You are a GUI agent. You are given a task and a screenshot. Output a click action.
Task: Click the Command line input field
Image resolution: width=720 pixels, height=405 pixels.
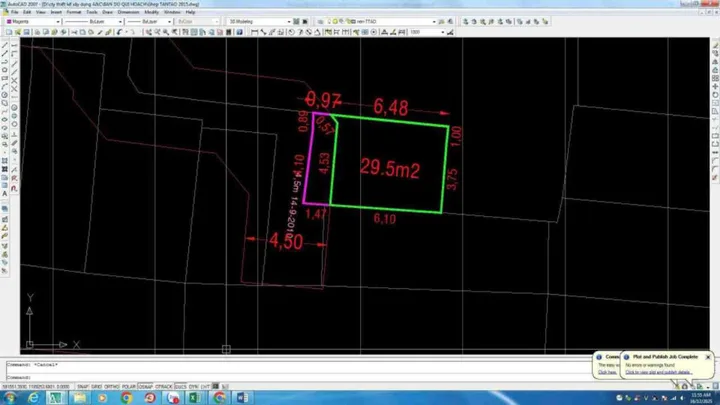click(x=298, y=377)
